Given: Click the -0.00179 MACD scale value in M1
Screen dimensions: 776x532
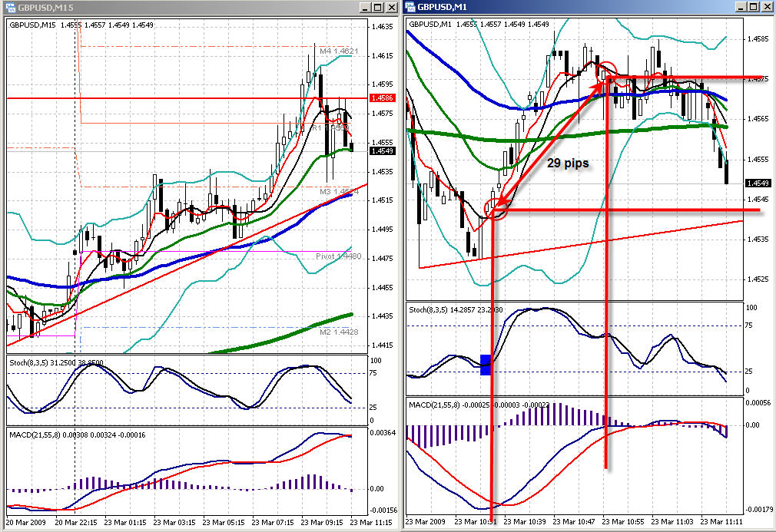Looking at the screenshot, I should click(758, 509).
